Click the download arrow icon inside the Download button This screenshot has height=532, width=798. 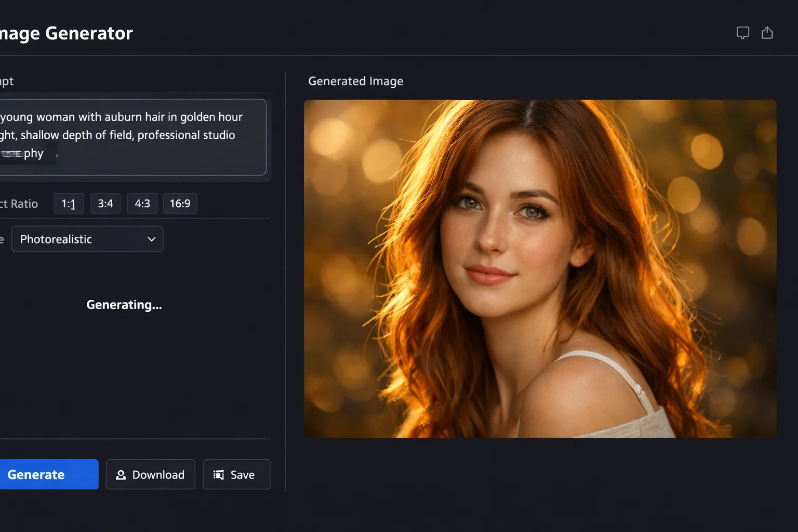pos(121,474)
